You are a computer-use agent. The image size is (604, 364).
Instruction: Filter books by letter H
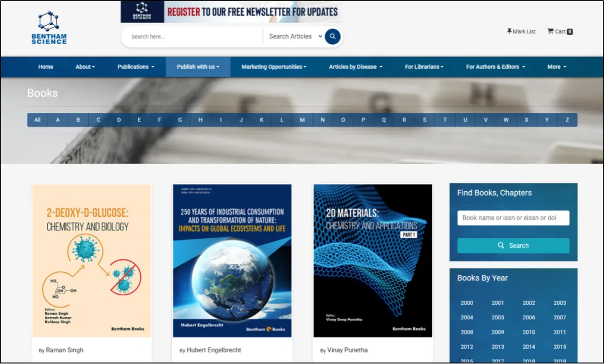point(200,120)
